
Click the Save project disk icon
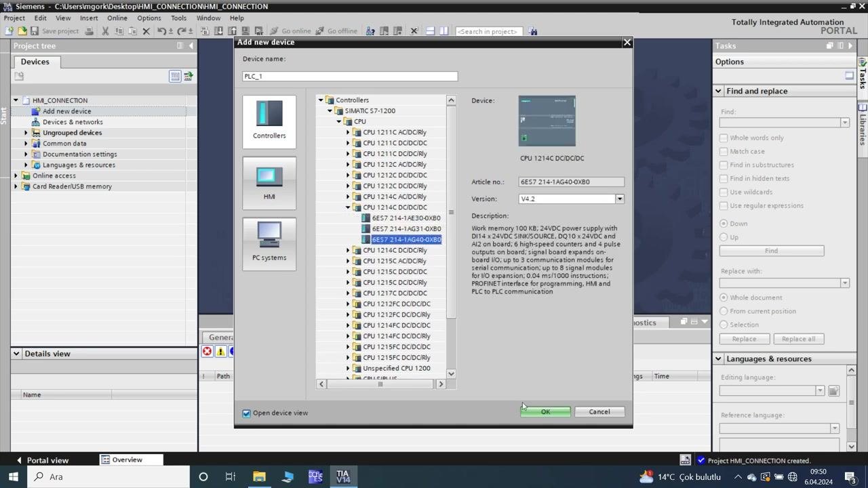tap(34, 31)
